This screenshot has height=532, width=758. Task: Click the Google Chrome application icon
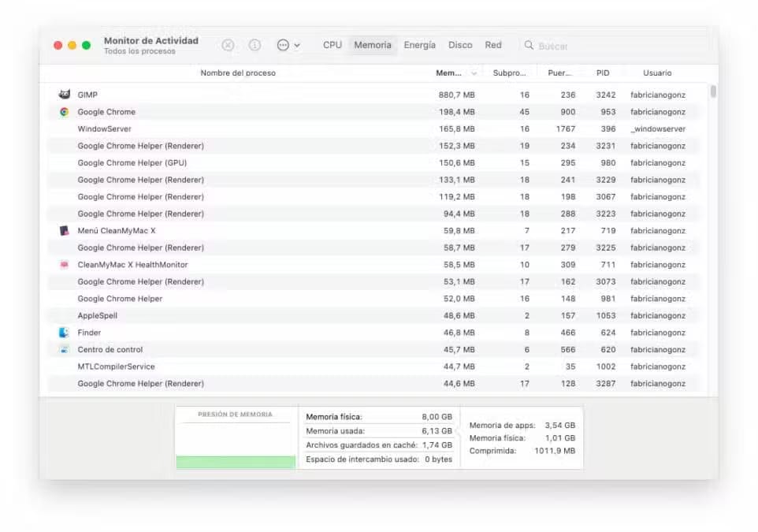point(65,112)
